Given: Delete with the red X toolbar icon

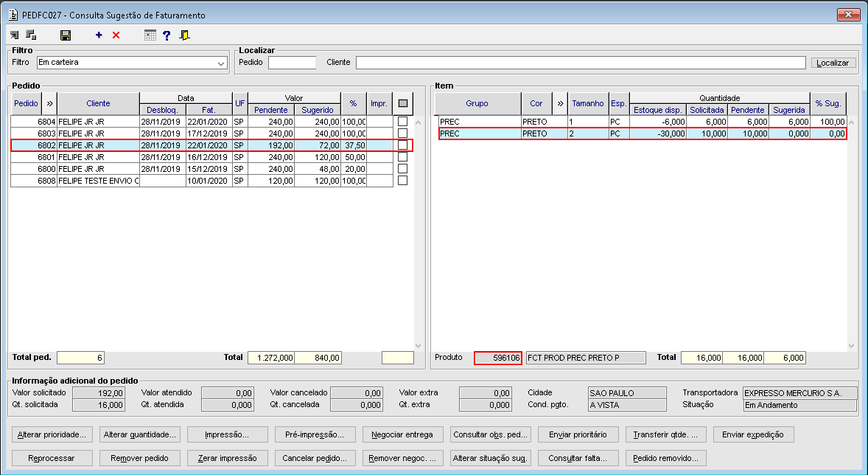Looking at the screenshot, I should pyautogui.click(x=116, y=35).
